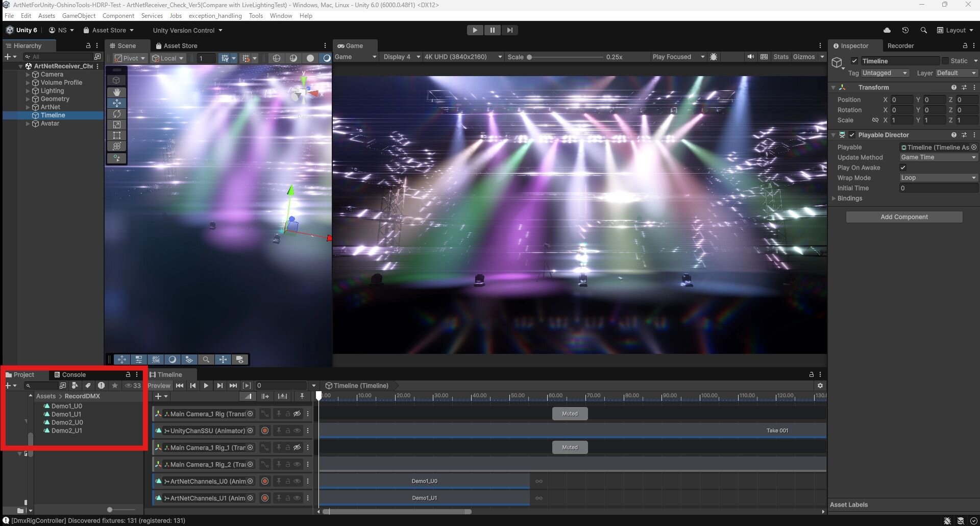Click the Unity cloud icon

tap(887, 30)
